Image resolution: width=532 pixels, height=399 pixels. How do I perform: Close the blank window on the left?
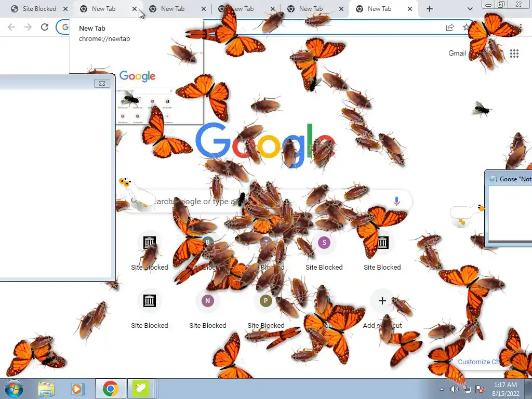[x=102, y=83]
